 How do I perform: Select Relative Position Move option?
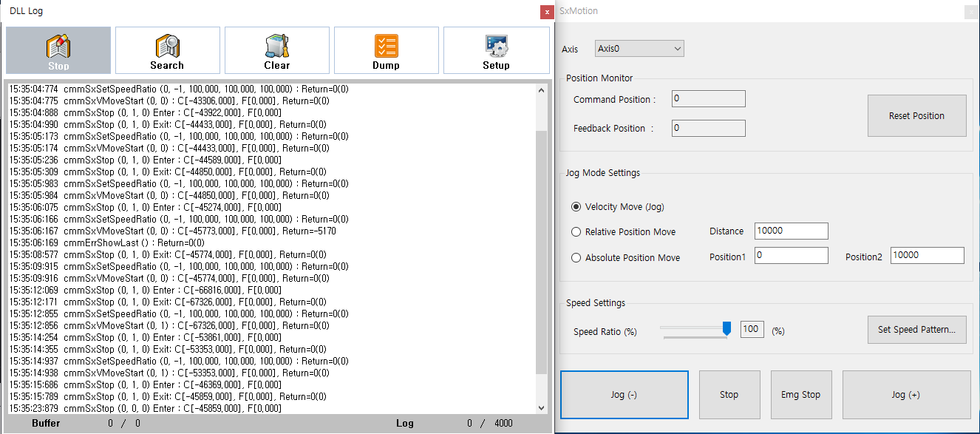(x=576, y=232)
